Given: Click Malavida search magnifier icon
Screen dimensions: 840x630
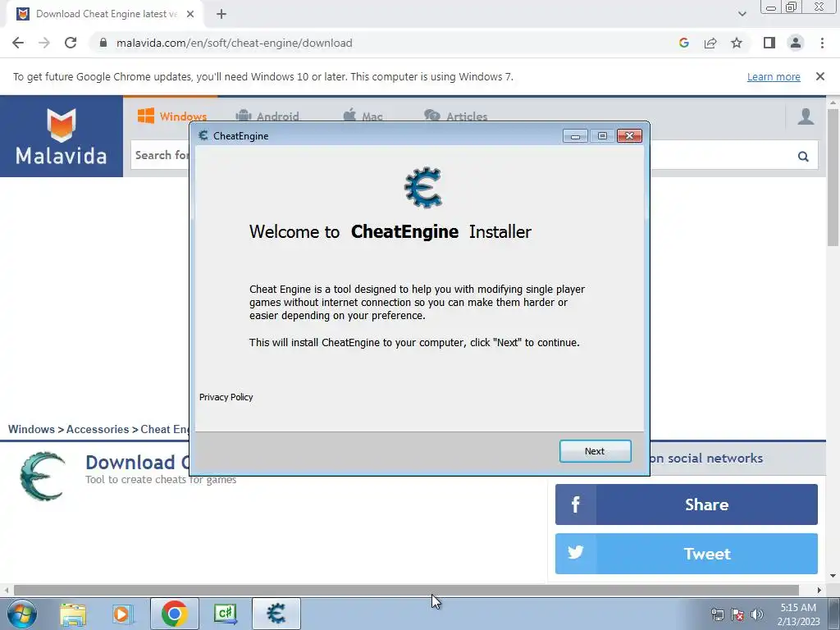Looking at the screenshot, I should (x=802, y=156).
